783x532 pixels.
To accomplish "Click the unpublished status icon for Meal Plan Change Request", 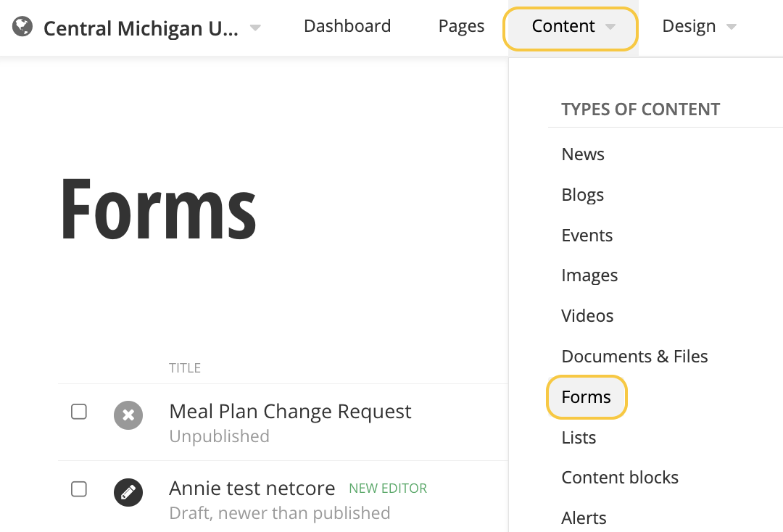I will coord(128,415).
